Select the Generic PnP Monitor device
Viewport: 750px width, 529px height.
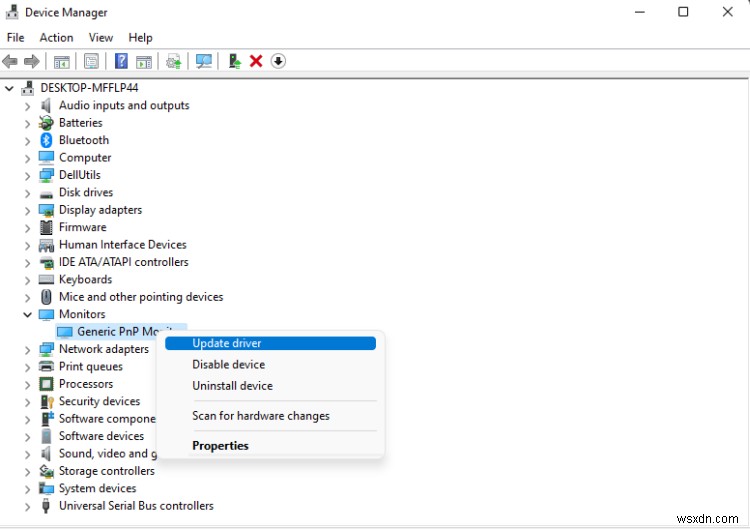pos(120,331)
